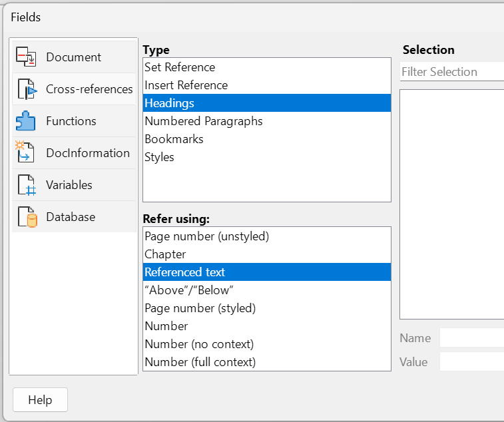Click the Functions puzzle-piece icon
This screenshot has height=422, width=504.
(x=25, y=121)
